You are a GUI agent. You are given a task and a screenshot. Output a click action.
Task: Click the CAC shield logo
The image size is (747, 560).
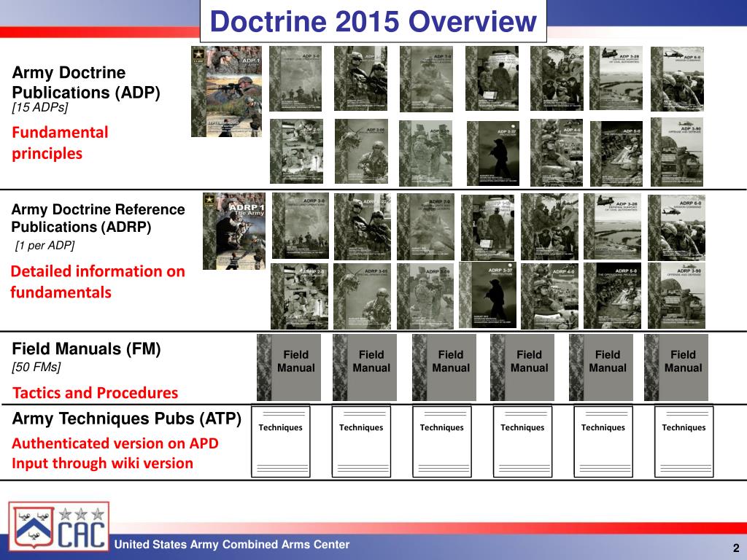(x=59, y=526)
